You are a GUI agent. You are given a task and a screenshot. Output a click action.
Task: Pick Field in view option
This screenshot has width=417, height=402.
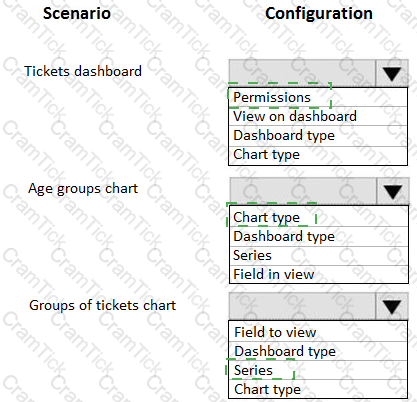click(x=319, y=275)
